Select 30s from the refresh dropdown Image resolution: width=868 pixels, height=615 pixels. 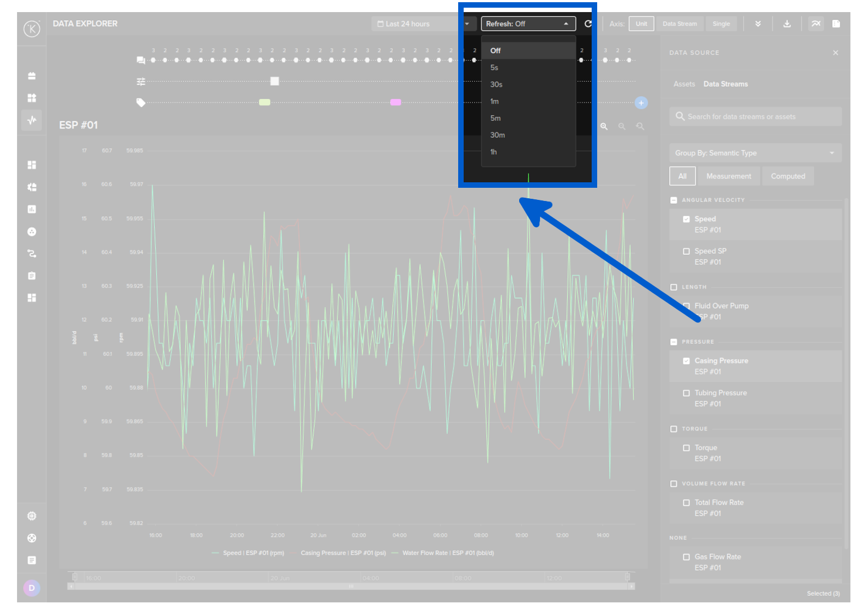coord(496,85)
